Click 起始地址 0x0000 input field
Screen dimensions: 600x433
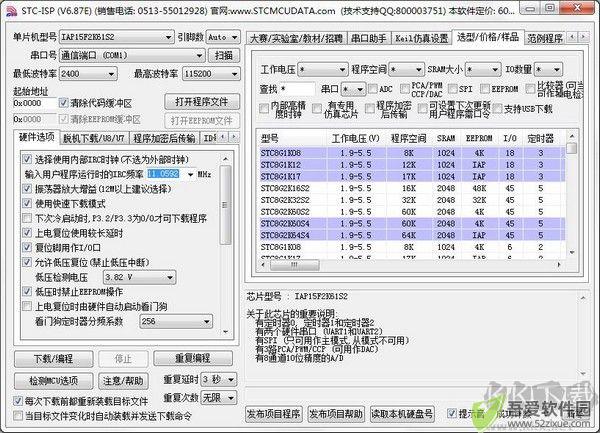click(35, 103)
